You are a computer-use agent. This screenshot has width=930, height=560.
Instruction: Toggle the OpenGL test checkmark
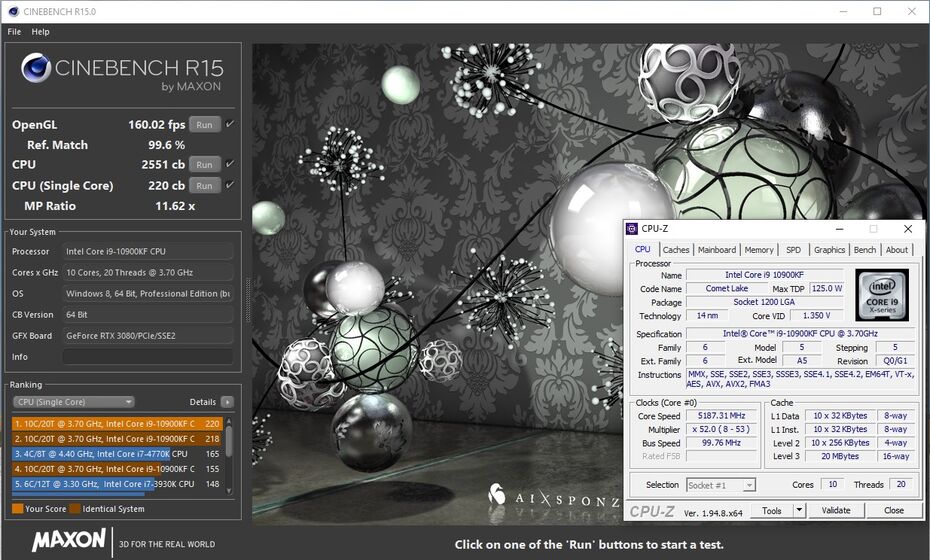[230, 124]
